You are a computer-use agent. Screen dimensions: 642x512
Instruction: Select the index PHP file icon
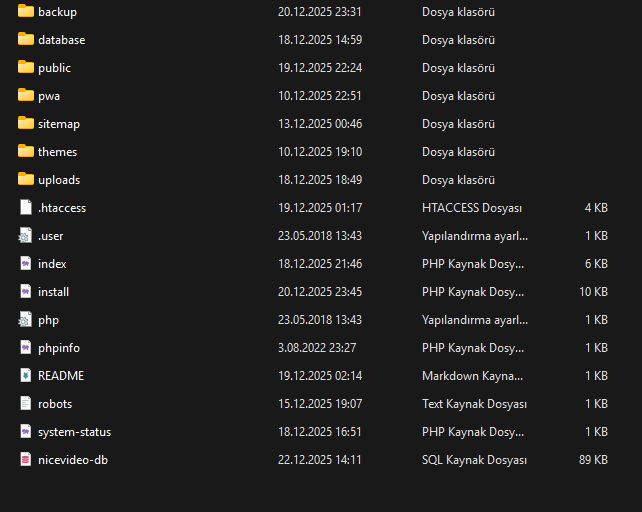click(x=26, y=264)
